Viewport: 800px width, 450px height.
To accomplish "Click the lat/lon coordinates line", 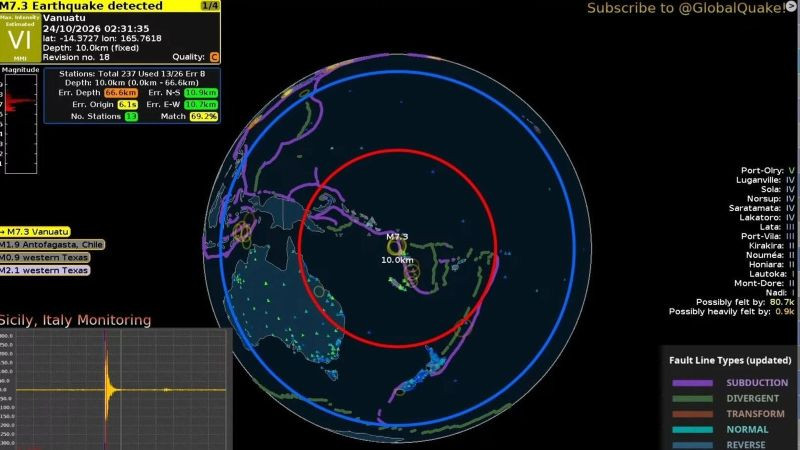I will 102,38.
